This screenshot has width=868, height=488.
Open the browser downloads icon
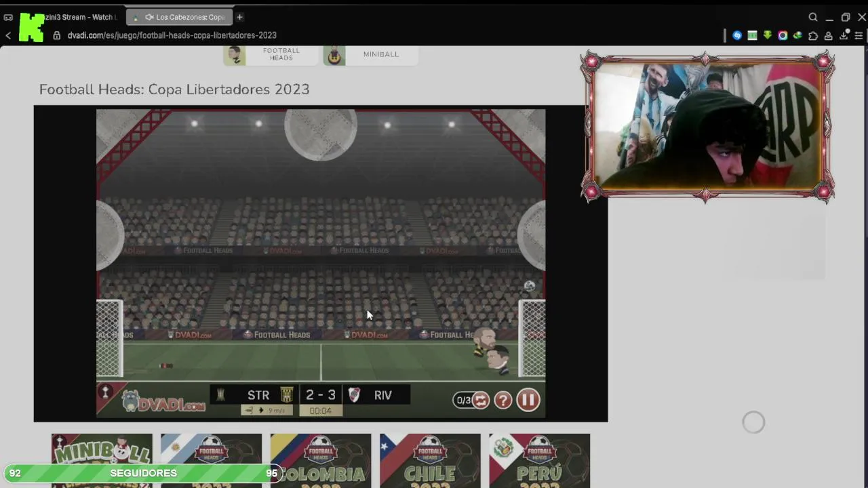point(844,35)
